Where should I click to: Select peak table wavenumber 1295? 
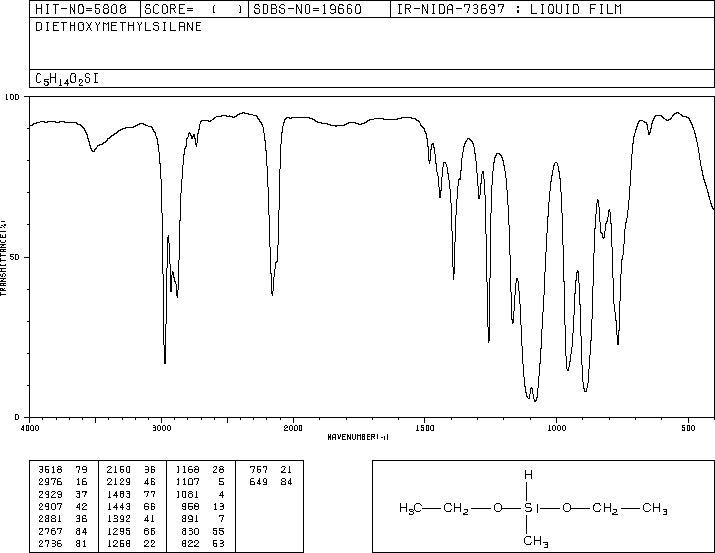point(119,531)
